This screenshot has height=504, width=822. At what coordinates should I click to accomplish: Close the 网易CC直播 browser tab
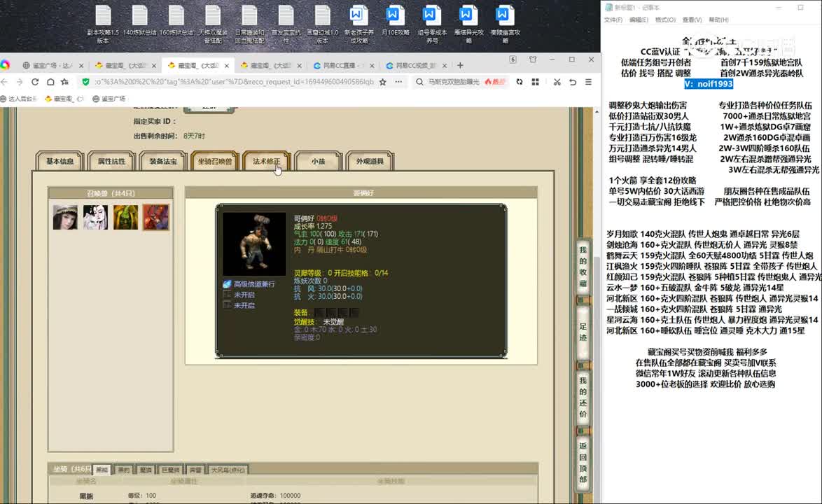click(372, 66)
